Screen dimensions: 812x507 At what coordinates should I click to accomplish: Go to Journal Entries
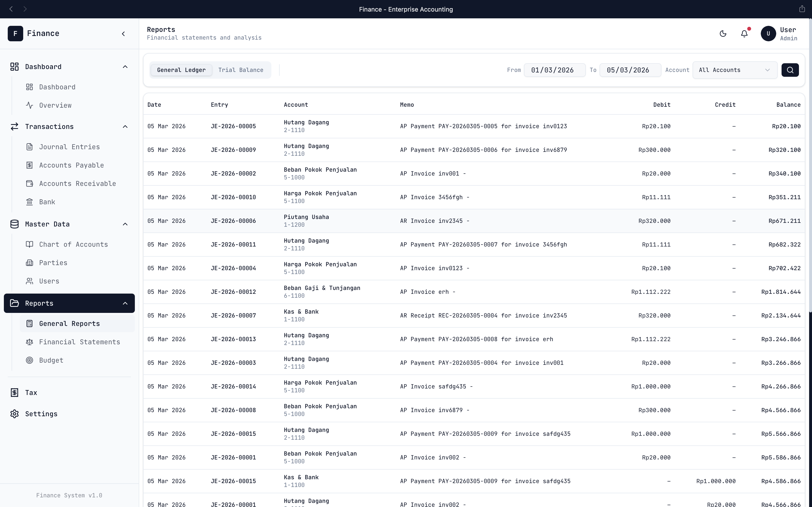(69, 147)
